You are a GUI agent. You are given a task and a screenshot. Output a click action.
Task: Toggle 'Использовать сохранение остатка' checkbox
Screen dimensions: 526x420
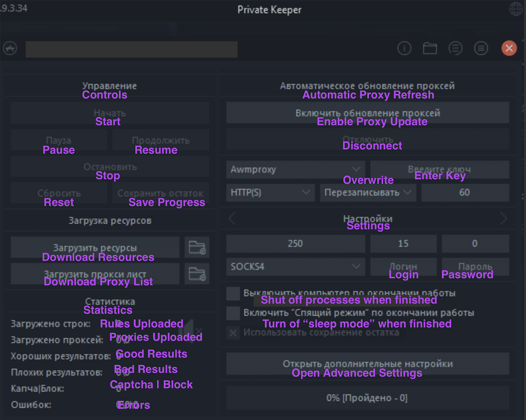233,333
